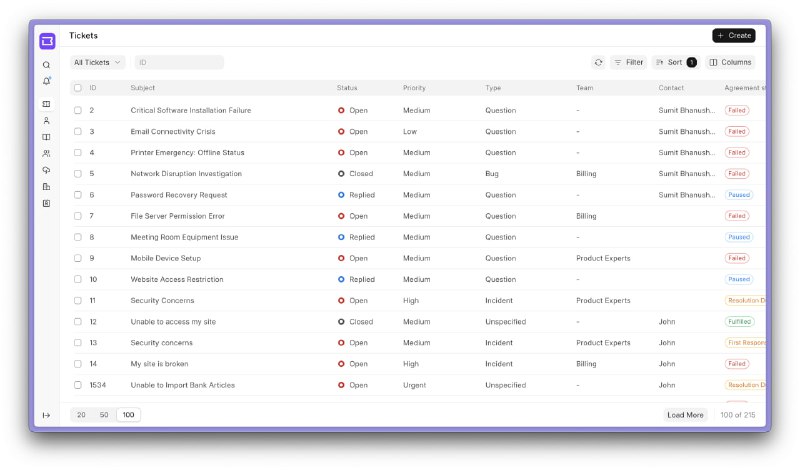The width and height of the screenshot is (800, 470).
Task: Click the Helpdesk purple logo icon
Action: pyautogui.click(x=47, y=41)
